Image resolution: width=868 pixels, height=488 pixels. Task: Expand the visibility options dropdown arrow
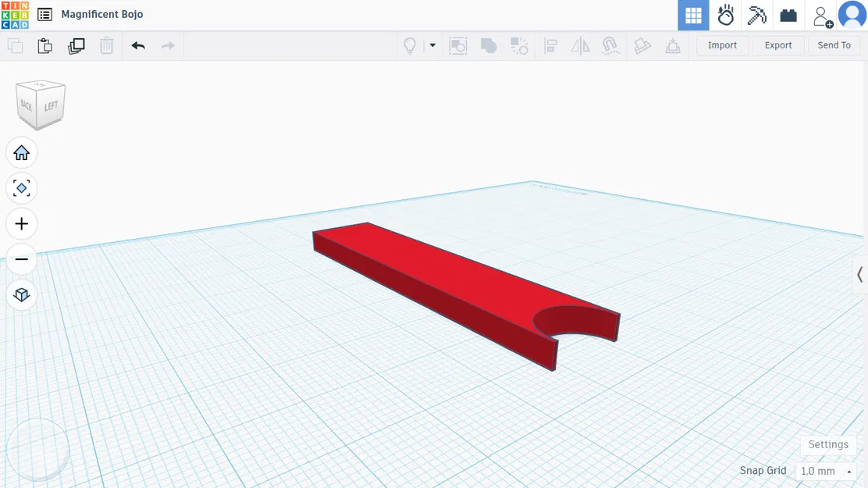(x=432, y=45)
